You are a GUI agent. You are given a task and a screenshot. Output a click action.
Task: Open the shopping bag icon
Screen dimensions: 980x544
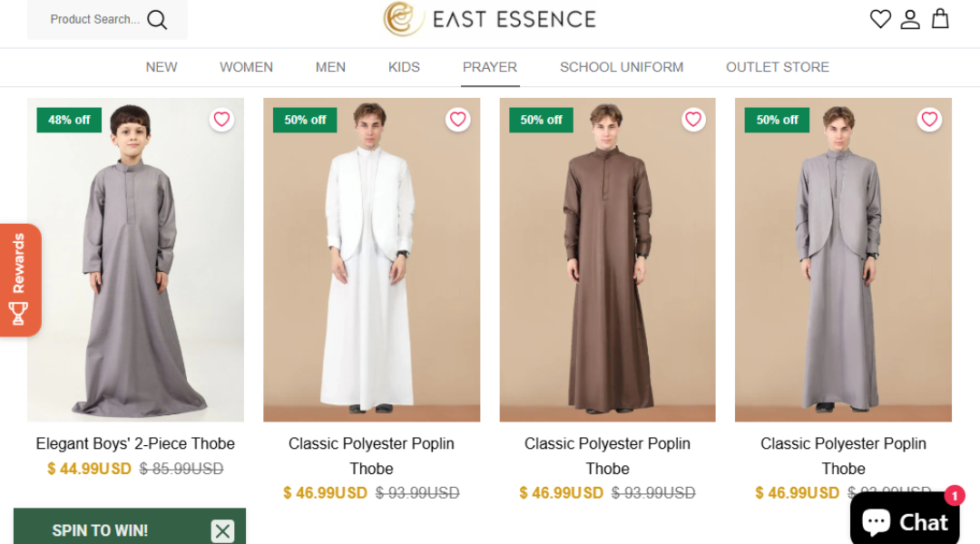(x=940, y=19)
